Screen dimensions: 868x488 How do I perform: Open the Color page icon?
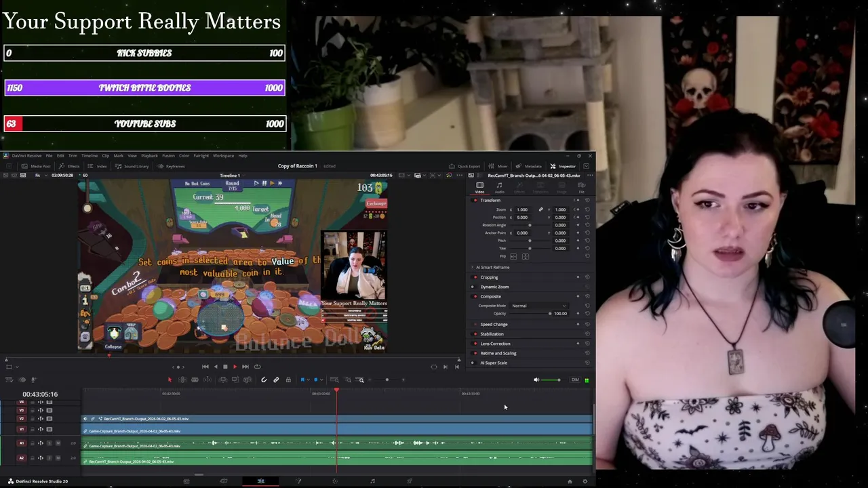[335, 481]
